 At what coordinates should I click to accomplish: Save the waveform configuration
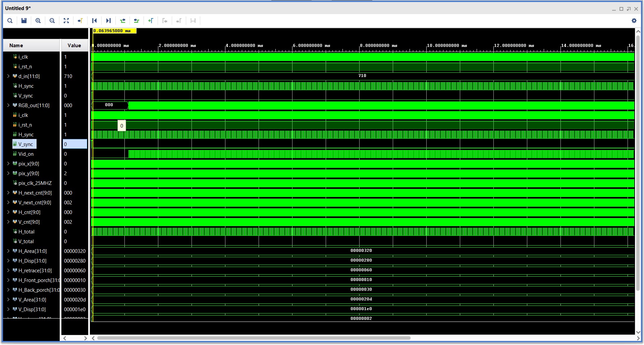click(x=23, y=21)
